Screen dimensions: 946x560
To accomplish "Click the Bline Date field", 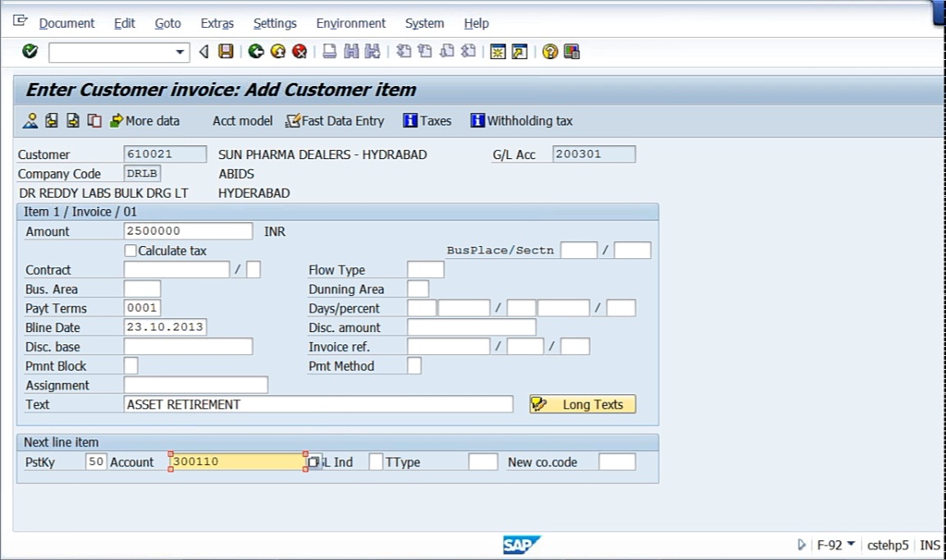I will [165, 327].
